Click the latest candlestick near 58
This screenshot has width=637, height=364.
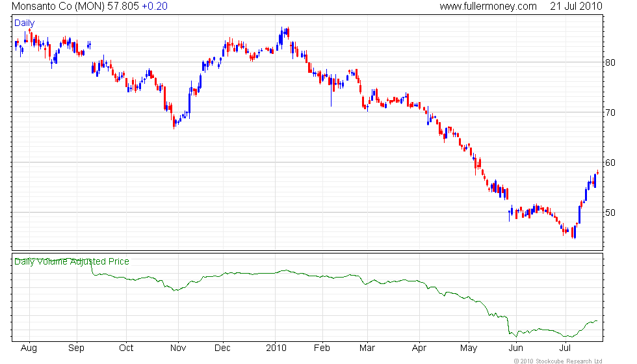[597, 173]
